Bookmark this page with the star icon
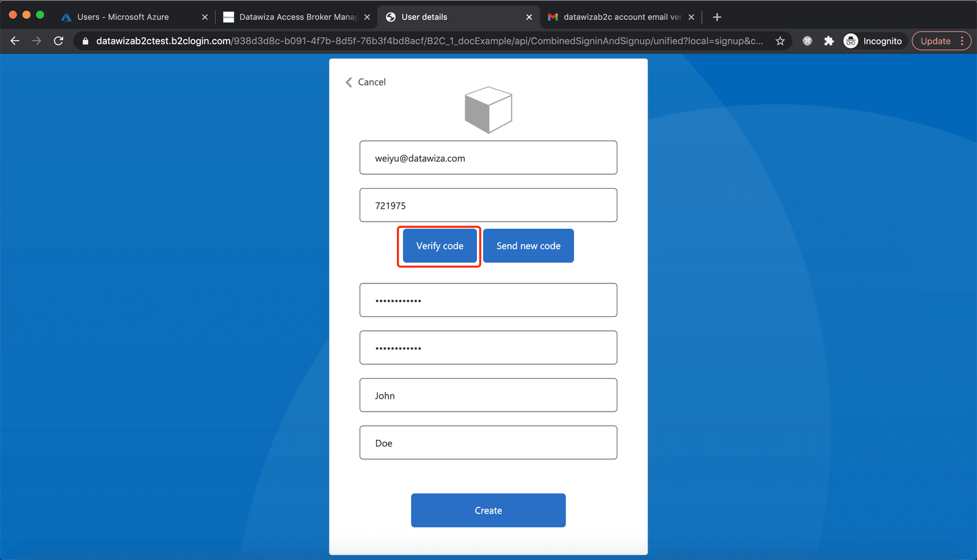Viewport: 977px width, 560px height. pyautogui.click(x=780, y=41)
